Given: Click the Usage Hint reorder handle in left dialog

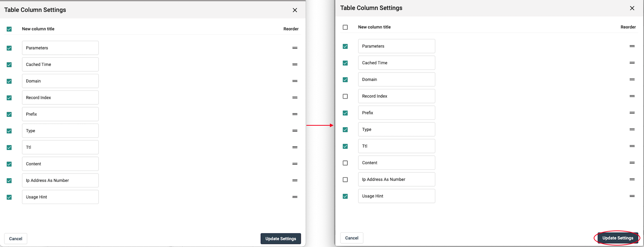Looking at the screenshot, I should [295, 197].
